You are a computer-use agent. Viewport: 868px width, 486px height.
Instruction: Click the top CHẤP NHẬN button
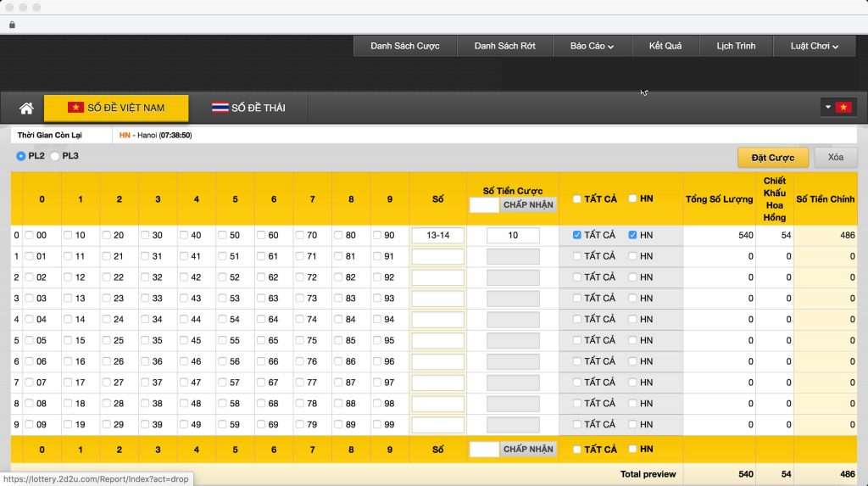(528, 204)
